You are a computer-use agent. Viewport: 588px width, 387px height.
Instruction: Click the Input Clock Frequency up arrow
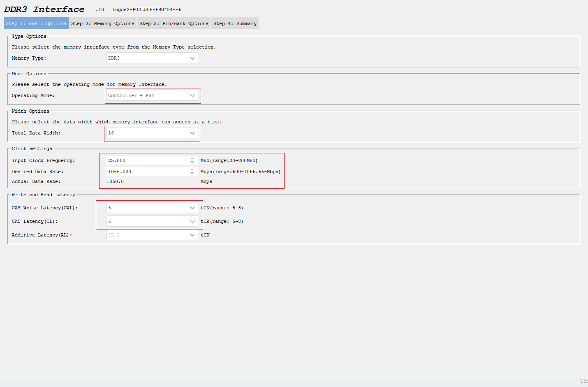(x=192, y=158)
